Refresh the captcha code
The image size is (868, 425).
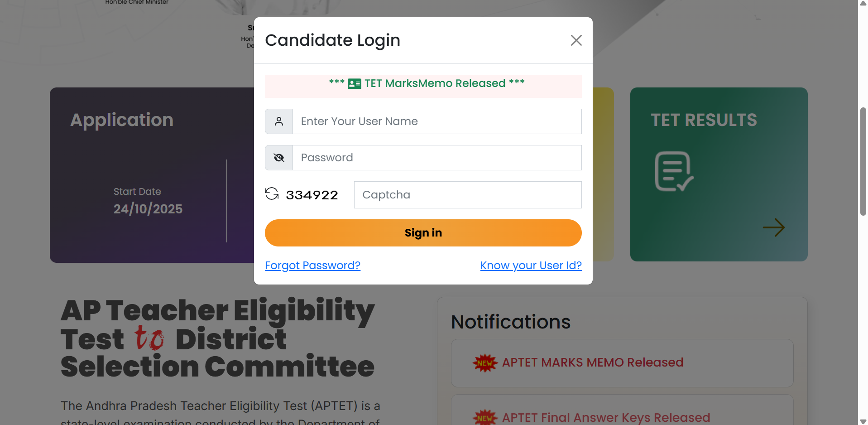pyautogui.click(x=272, y=194)
